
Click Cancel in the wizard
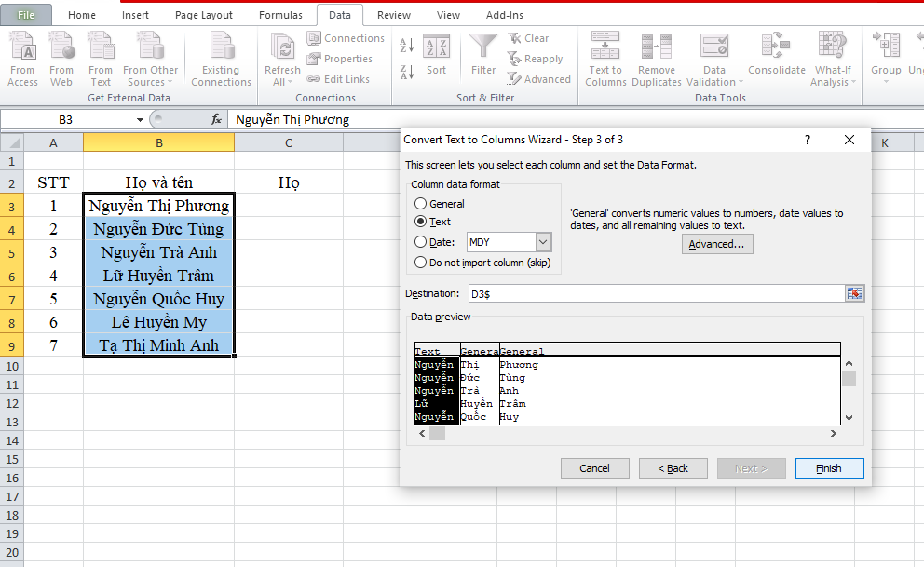[594, 468]
